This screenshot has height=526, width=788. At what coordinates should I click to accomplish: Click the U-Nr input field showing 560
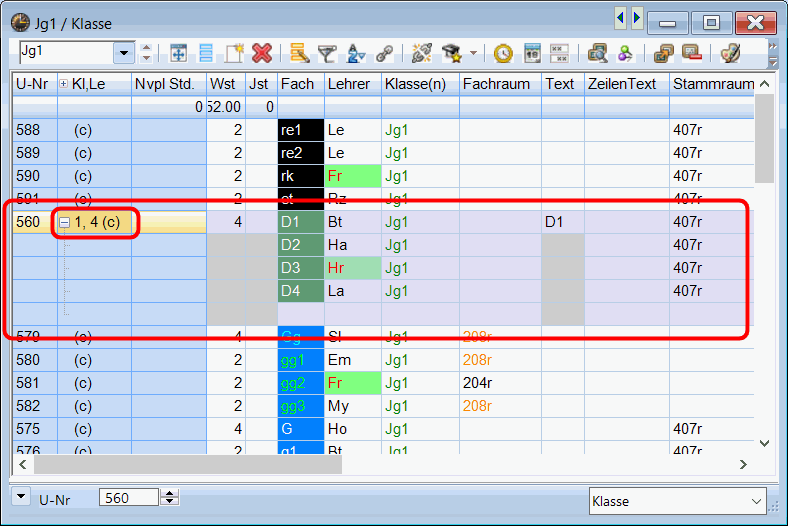pyautogui.click(x=128, y=497)
